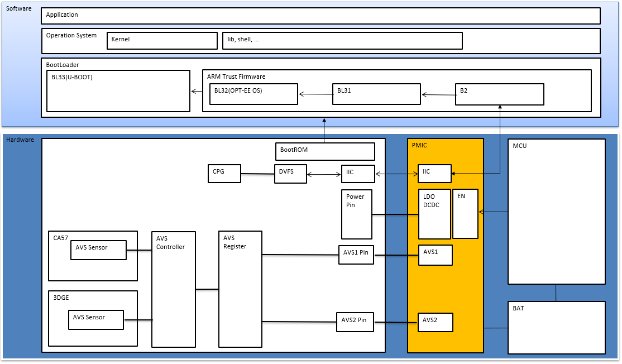Viewport: 622px width, 364px height.
Task: Click the CA57 label
Action: [x=61, y=238]
